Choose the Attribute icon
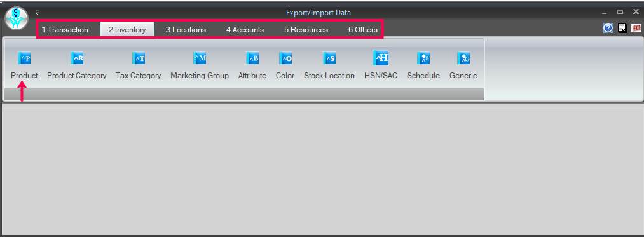 pyautogui.click(x=252, y=58)
